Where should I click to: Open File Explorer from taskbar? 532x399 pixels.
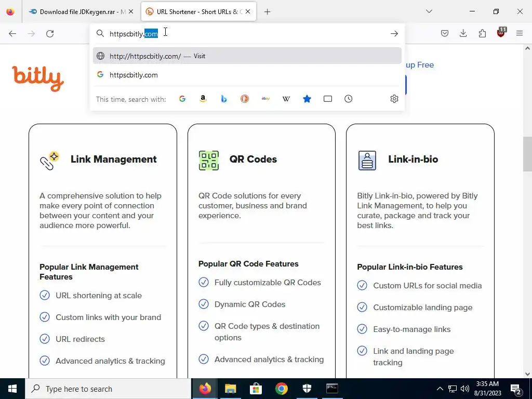click(230, 389)
